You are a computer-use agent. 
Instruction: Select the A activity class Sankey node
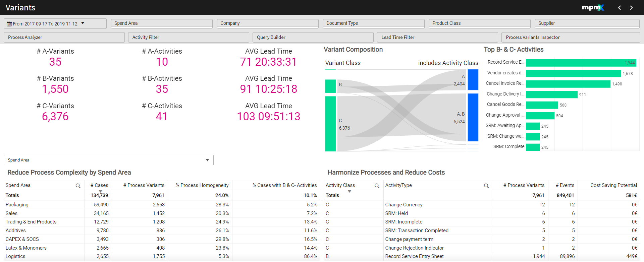click(x=473, y=80)
